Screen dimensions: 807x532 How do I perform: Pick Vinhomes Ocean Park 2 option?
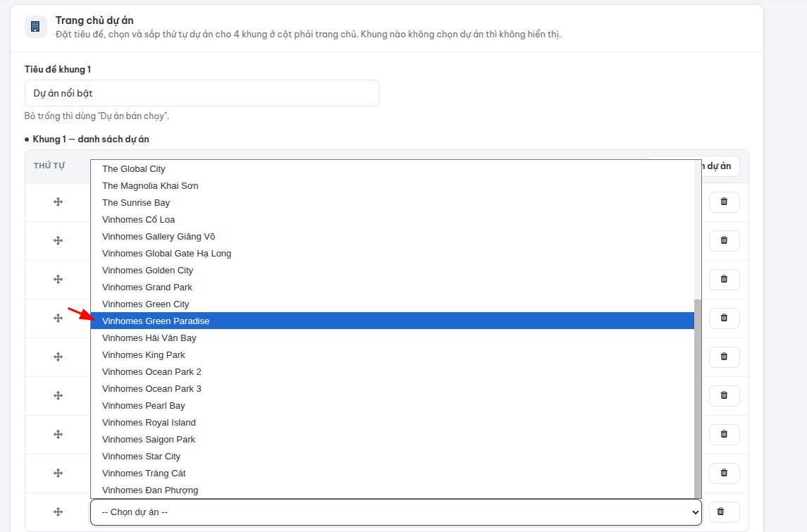coord(392,371)
